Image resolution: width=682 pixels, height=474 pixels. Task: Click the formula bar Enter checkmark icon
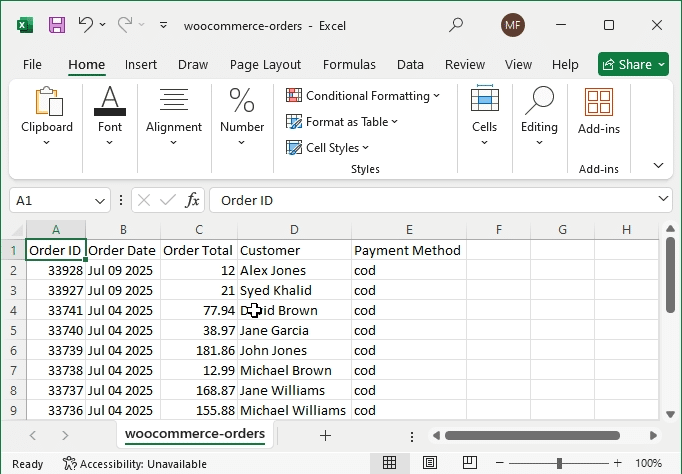point(167,200)
